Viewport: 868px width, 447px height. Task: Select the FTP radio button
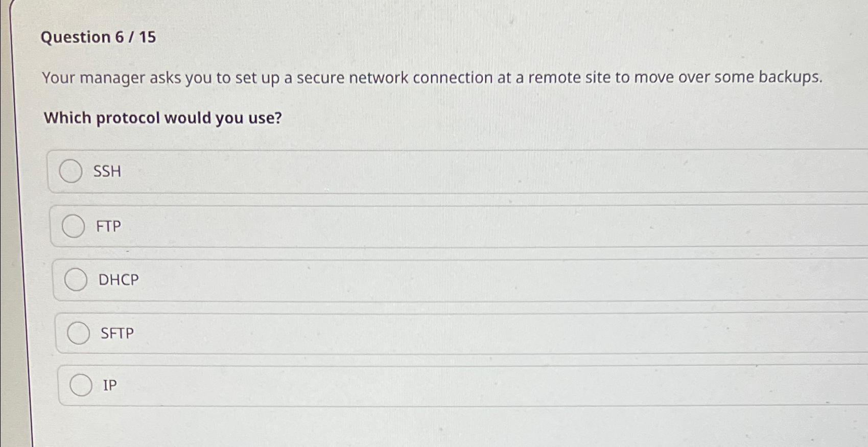coord(74,226)
